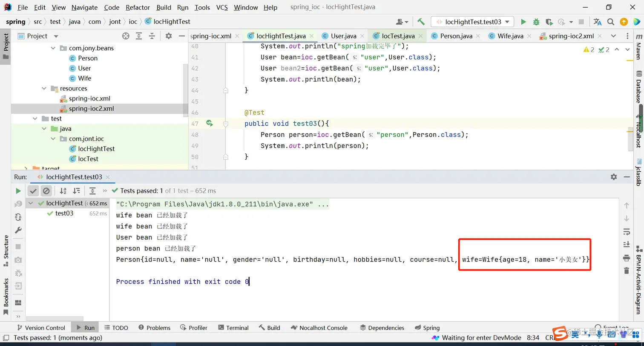
Task: Select spring-ioc.xml in the Project tree
Action: pos(89,98)
